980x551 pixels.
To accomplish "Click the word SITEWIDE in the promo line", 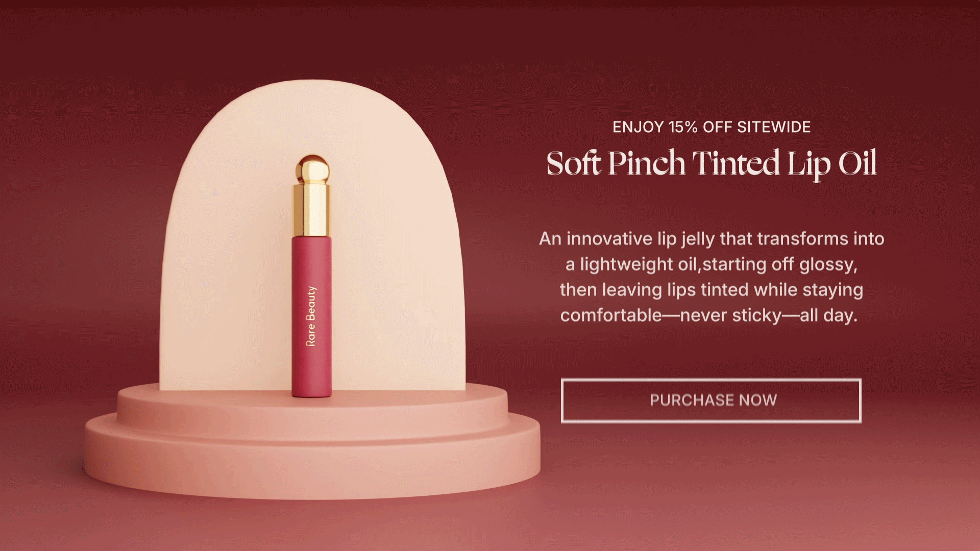I will pyautogui.click(x=774, y=127).
